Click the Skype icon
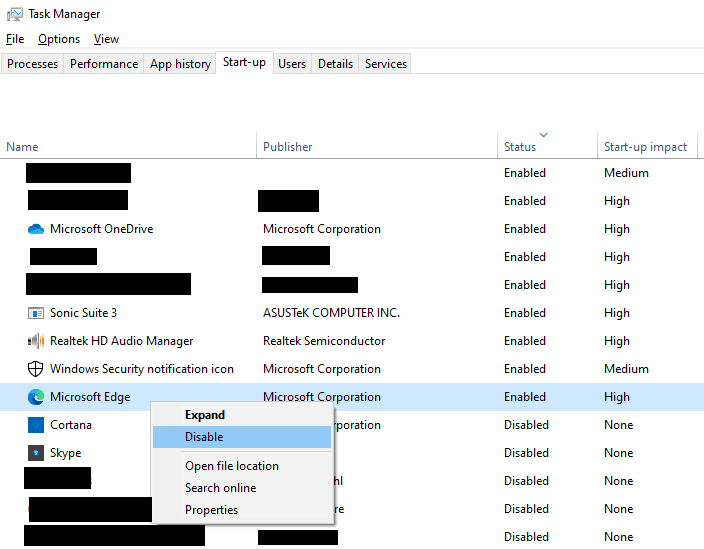 (x=36, y=453)
